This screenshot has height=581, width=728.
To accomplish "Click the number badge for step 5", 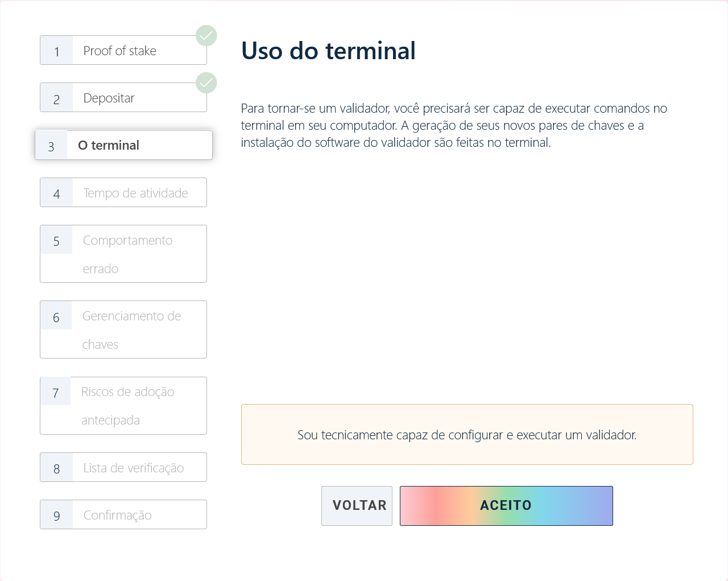I will click(x=56, y=240).
